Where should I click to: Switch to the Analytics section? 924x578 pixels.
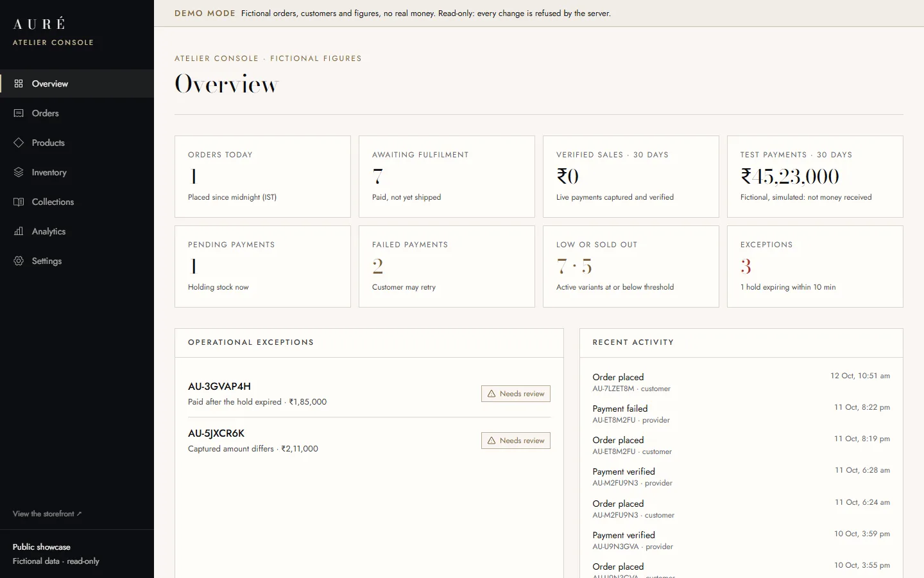77,231
